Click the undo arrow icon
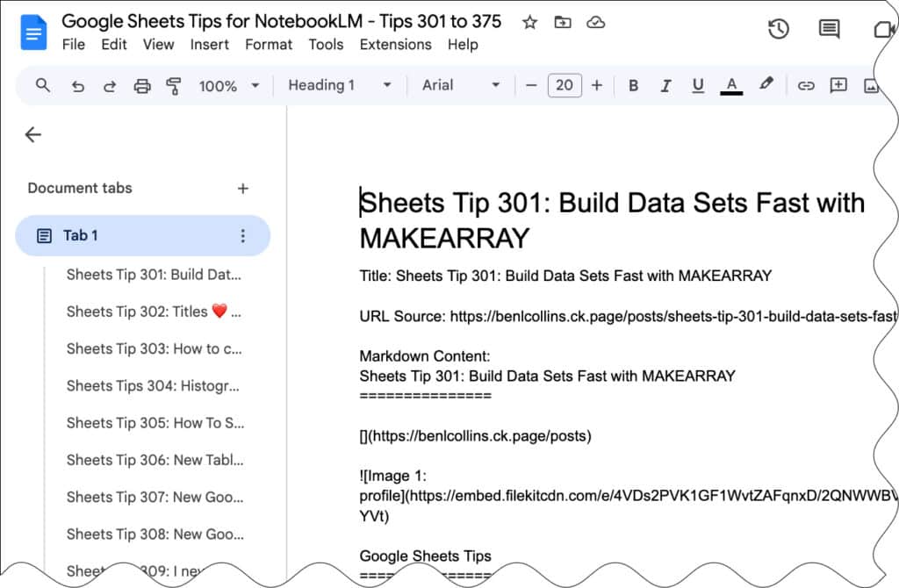Screen dimensions: 899x588 coord(77,85)
